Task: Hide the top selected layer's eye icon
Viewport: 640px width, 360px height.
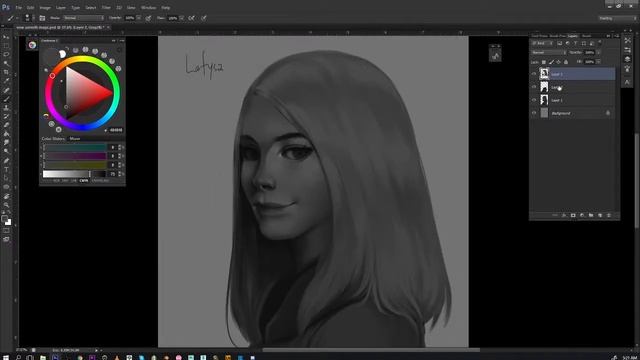Action: pos(534,74)
